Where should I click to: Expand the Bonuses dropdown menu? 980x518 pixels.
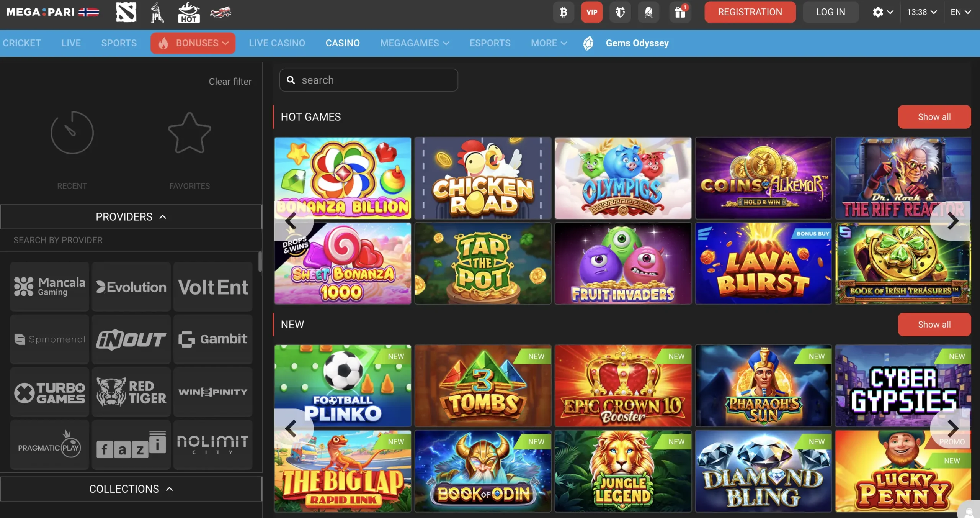[193, 43]
